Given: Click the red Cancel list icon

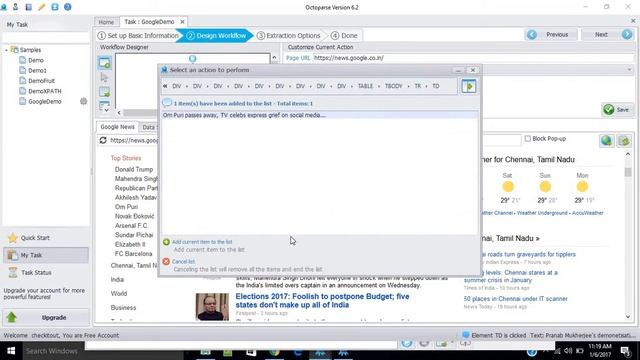Looking at the screenshot, I should [x=166, y=262].
